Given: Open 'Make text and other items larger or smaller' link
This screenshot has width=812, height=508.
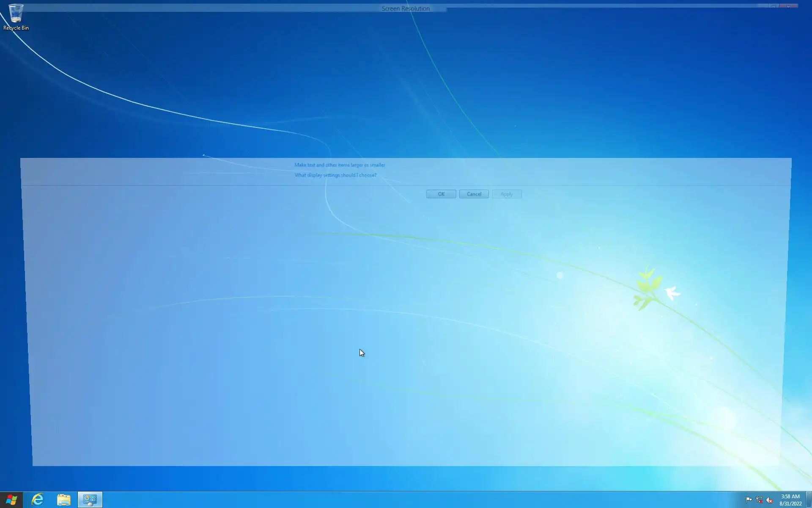Looking at the screenshot, I should click(x=340, y=165).
